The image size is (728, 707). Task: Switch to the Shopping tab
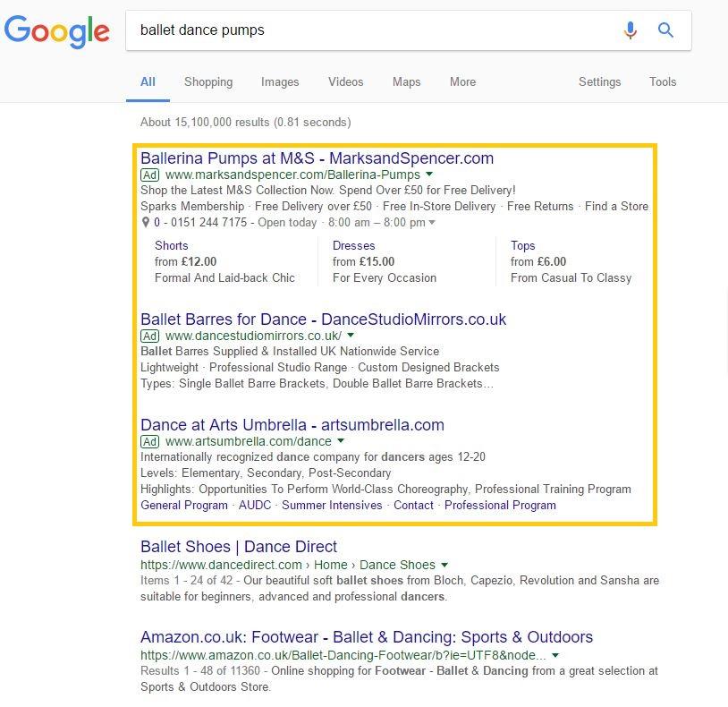click(208, 81)
